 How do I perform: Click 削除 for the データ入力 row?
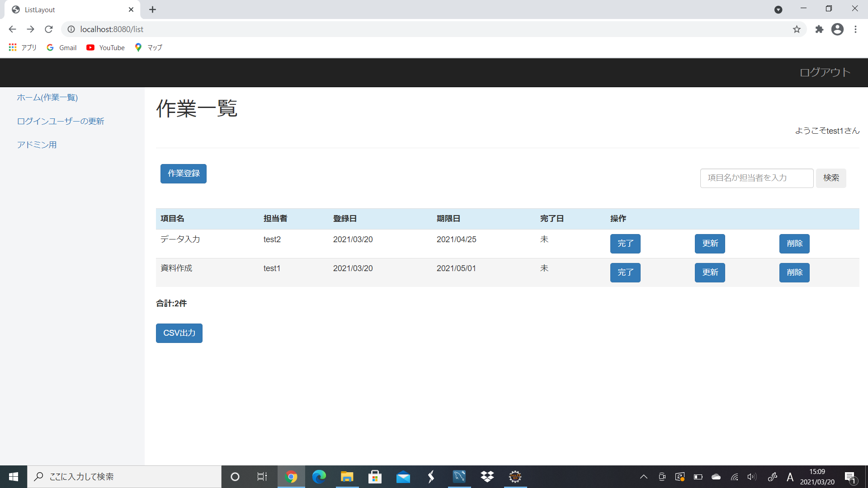tap(794, 244)
